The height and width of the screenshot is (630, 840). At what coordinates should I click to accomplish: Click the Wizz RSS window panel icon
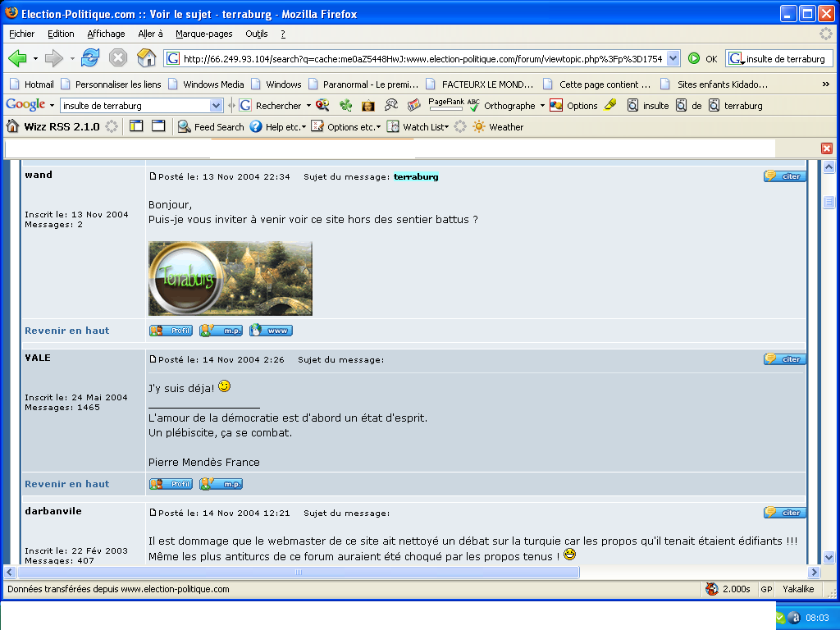tap(158, 126)
